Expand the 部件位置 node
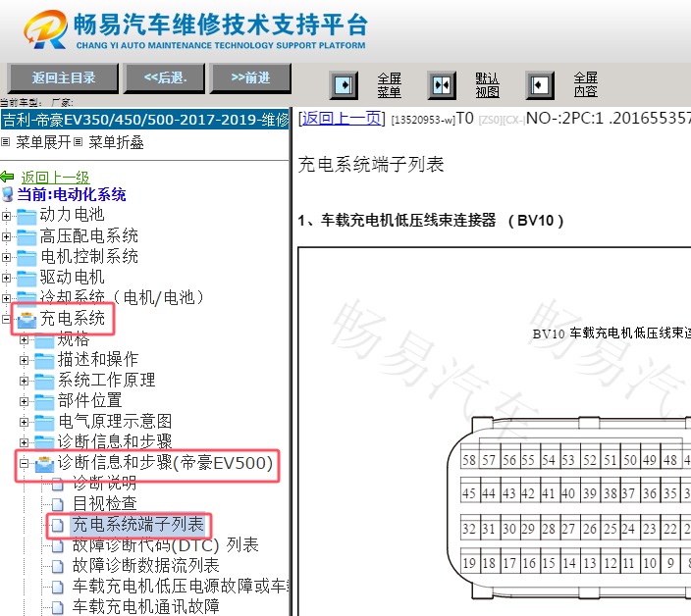Viewport: 691px width, 616px height. point(24,402)
